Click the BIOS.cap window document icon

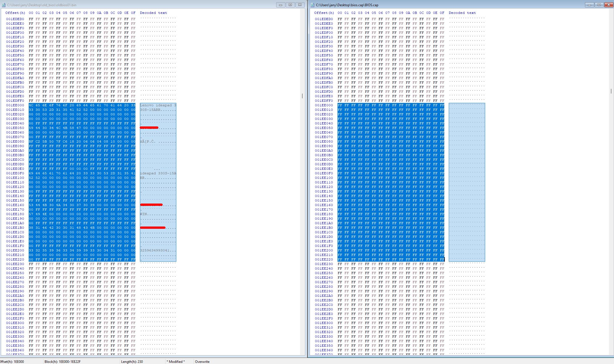pos(313,5)
